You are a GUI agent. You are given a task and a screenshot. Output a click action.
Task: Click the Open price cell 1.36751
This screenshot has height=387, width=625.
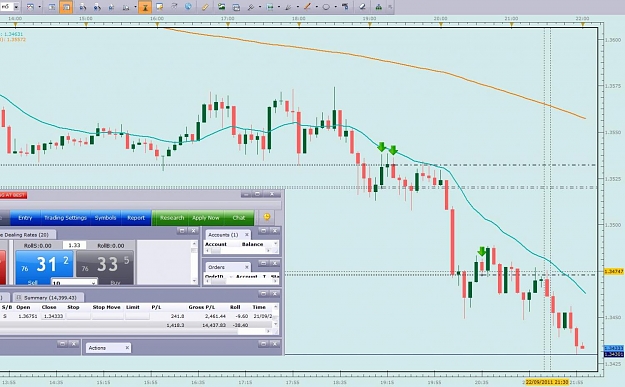point(28,316)
